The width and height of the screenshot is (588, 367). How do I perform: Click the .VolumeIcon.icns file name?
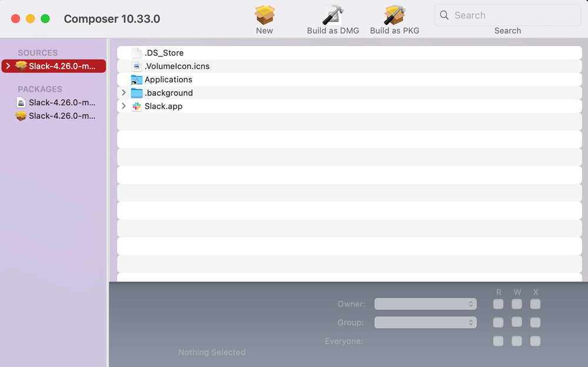(177, 66)
